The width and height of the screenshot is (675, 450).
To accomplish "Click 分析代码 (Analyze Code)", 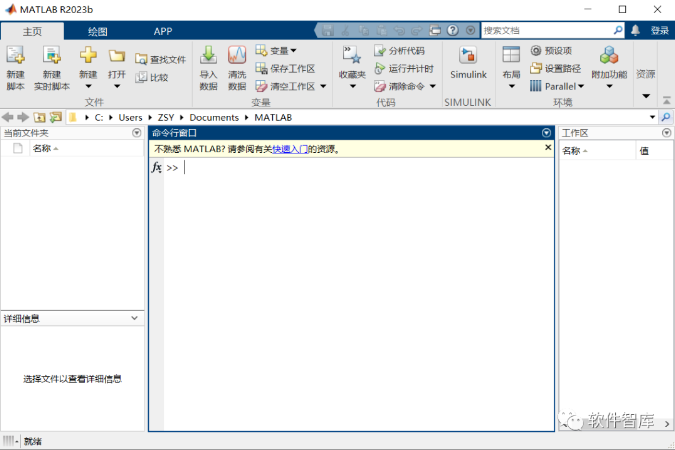I will pyautogui.click(x=399, y=51).
